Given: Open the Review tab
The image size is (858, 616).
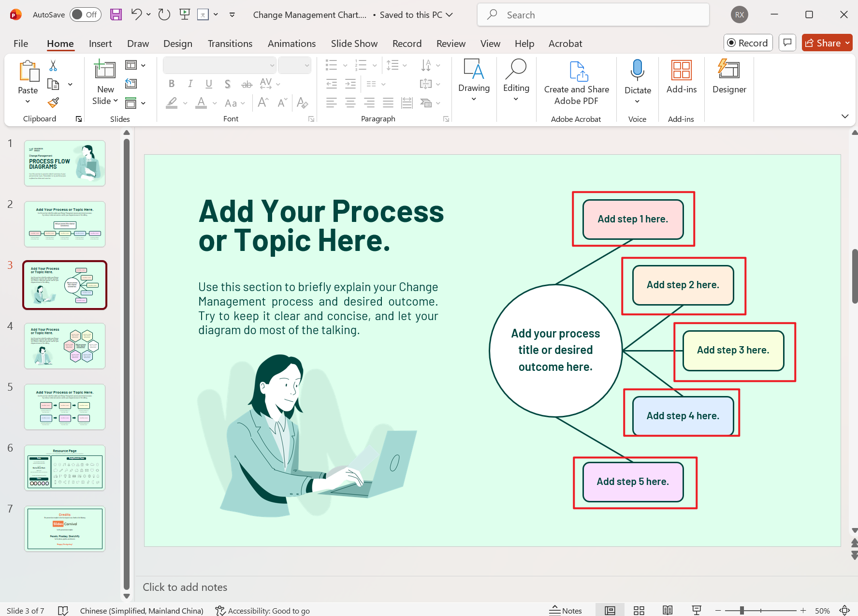Looking at the screenshot, I should 451,43.
